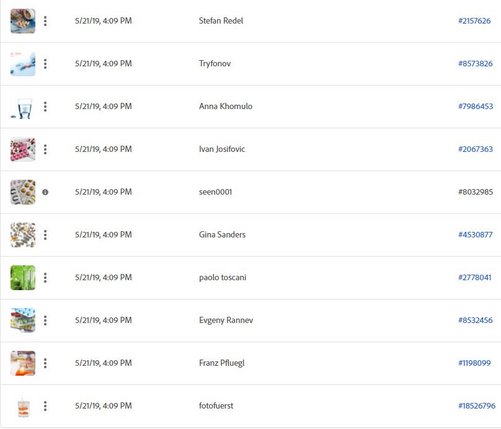This screenshot has width=501, height=429.
Task: Select the Stefan Redel pills thumbnail
Action: (23, 21)
